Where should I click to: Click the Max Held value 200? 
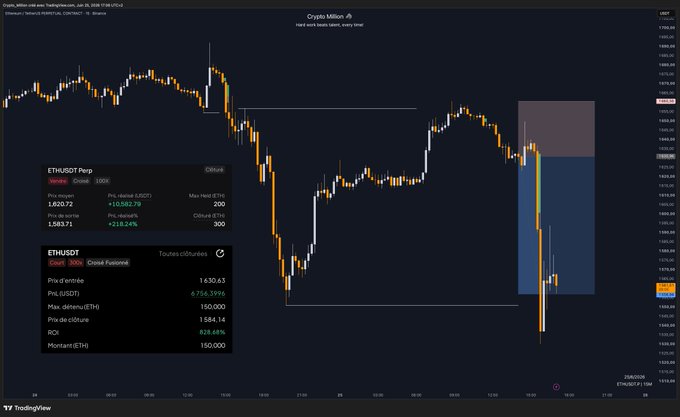[219, 204]
